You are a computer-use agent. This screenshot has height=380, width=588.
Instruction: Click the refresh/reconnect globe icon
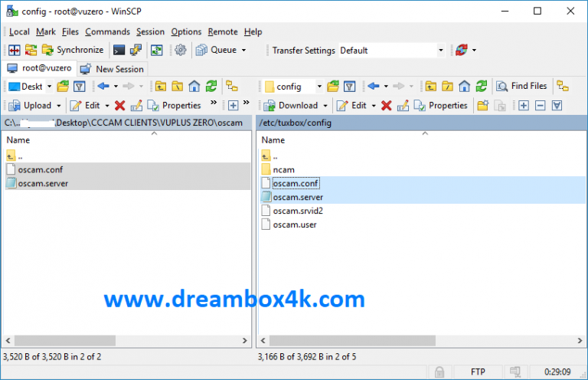[x=462, y=50]
